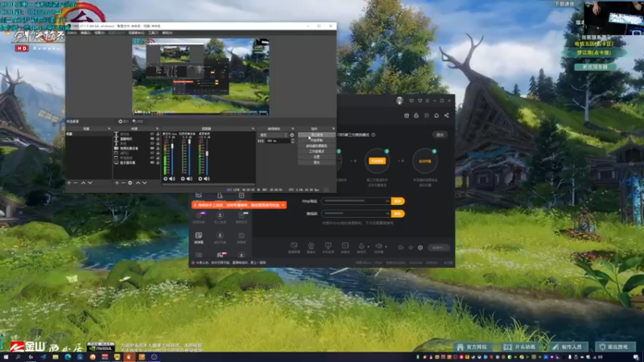
Task: Open the scene transition type dropdown
Action: [274, 135]
